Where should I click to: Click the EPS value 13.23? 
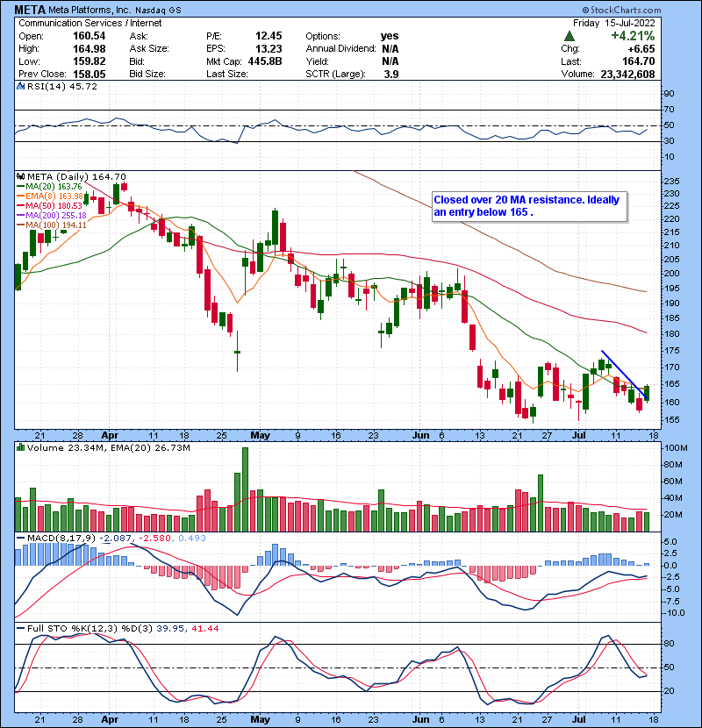tap(269, 49)
